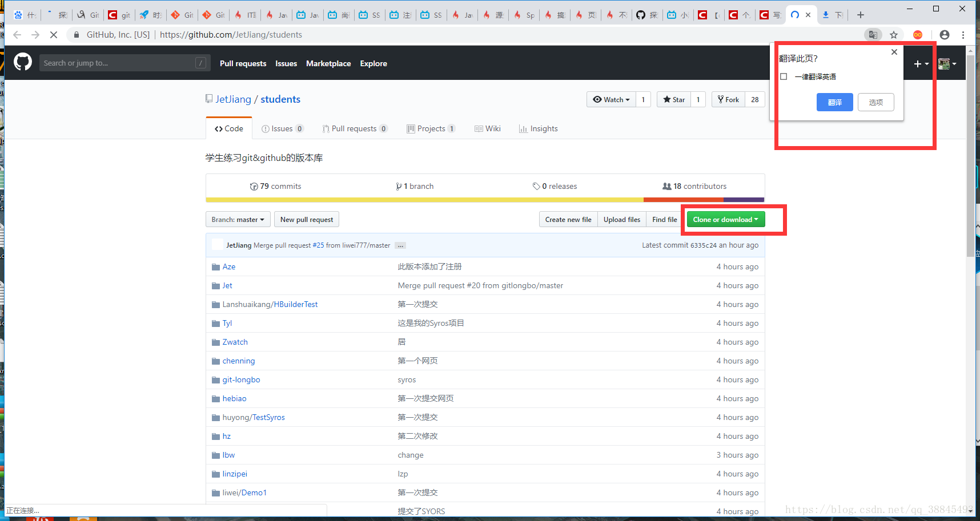Close the active browser tab
The width and height of the screenshot is (980, 521).
[808, 15]
